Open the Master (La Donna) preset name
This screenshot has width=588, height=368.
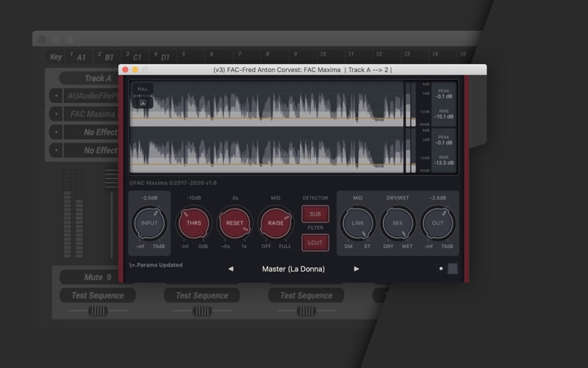pos(293,269)
